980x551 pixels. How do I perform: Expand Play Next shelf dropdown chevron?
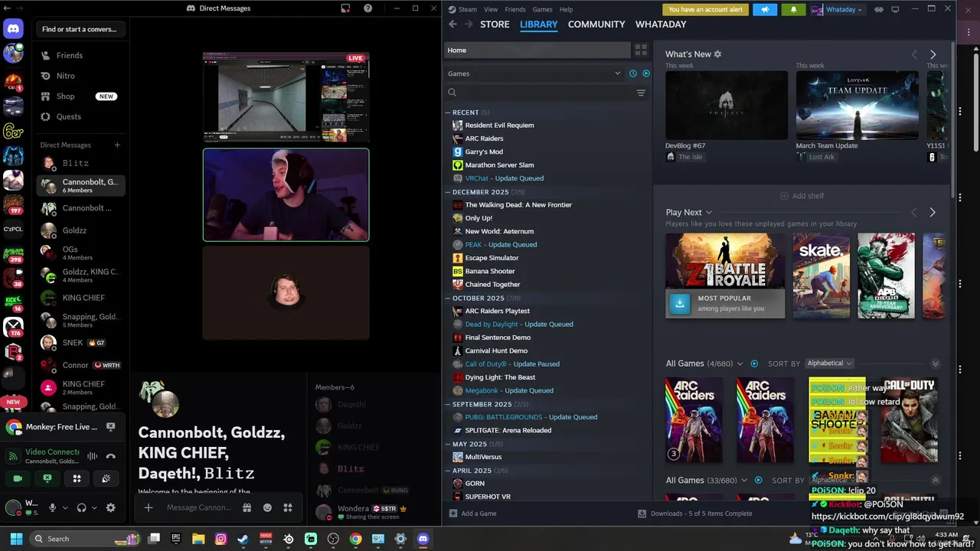pos(709,213)
